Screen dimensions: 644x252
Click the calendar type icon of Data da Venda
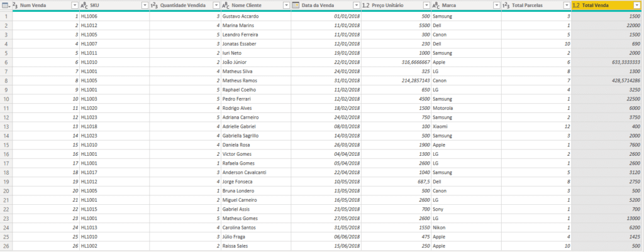tap(296, 5)
